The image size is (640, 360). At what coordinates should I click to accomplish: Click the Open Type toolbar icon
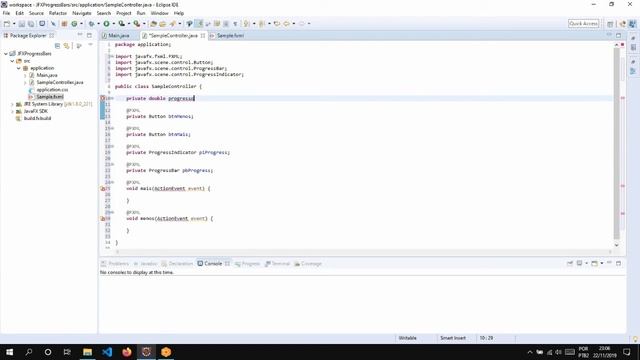pyautogui.click(x=153, y=24)
